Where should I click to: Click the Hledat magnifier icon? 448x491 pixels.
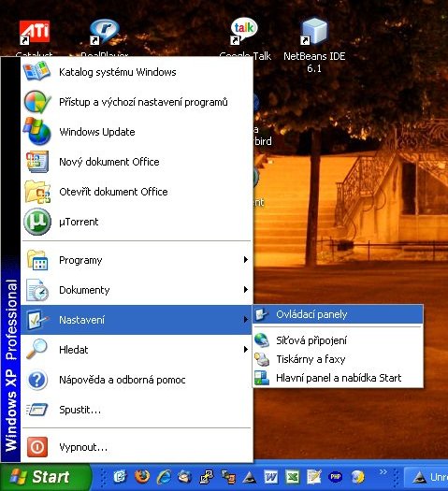36,349
